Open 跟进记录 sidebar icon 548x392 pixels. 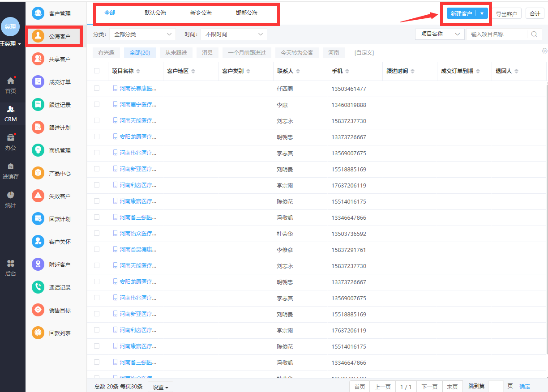tap(38, 105)
